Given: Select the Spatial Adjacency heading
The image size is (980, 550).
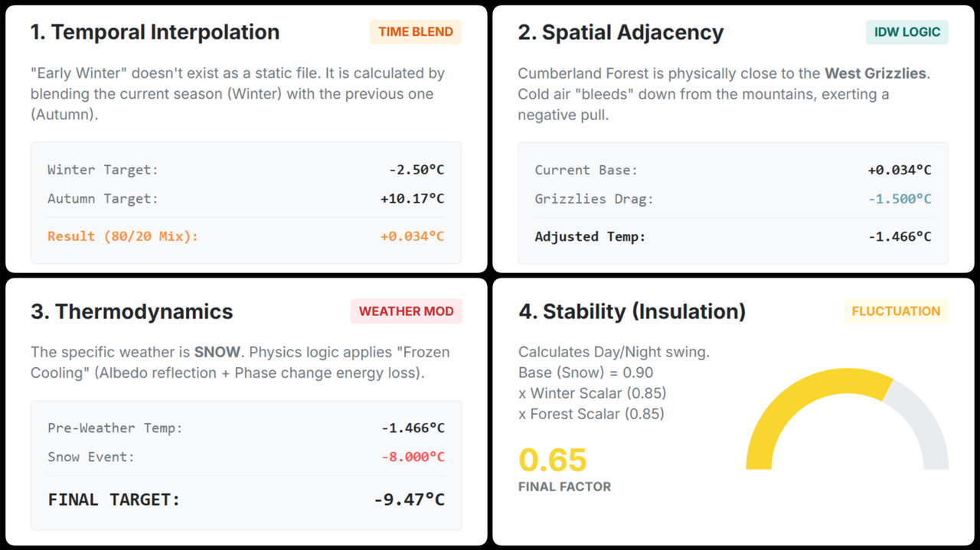Looking at the screenshot, I should coord(620,32).
